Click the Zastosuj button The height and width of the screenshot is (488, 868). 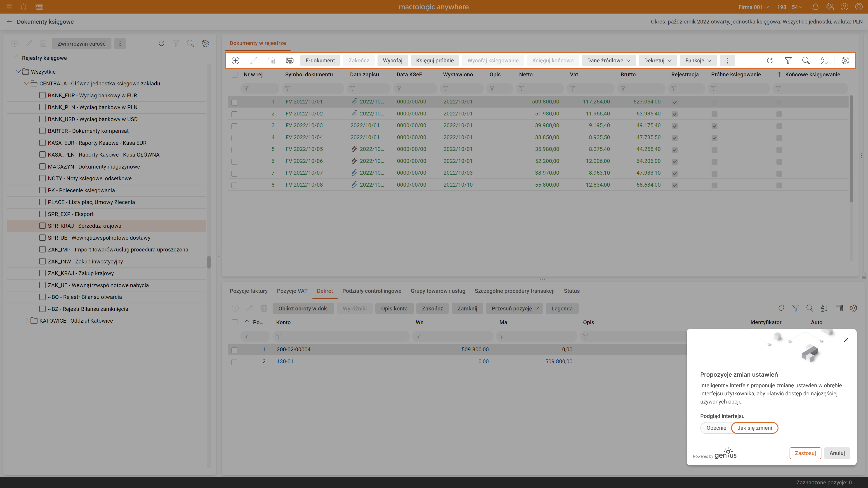click(805, 453)
